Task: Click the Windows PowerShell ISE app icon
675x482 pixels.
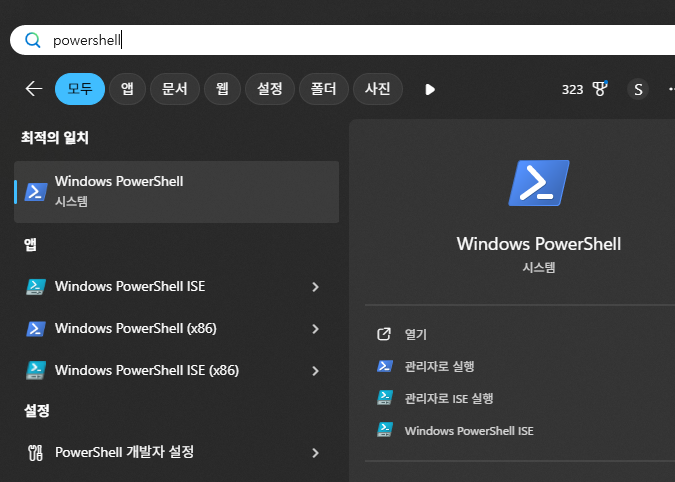Action: (36, 287)
